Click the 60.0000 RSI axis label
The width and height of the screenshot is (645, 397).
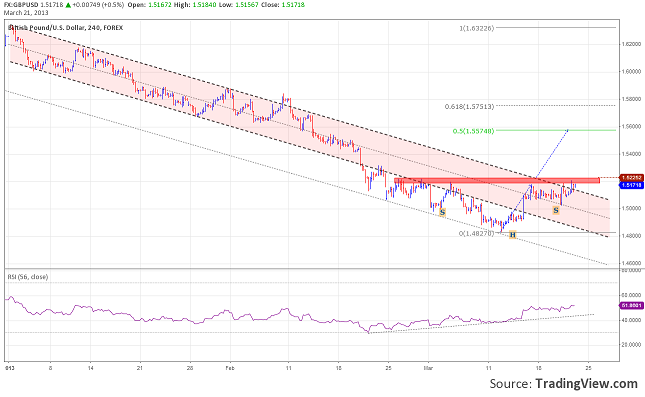click(x=631, y=295)
